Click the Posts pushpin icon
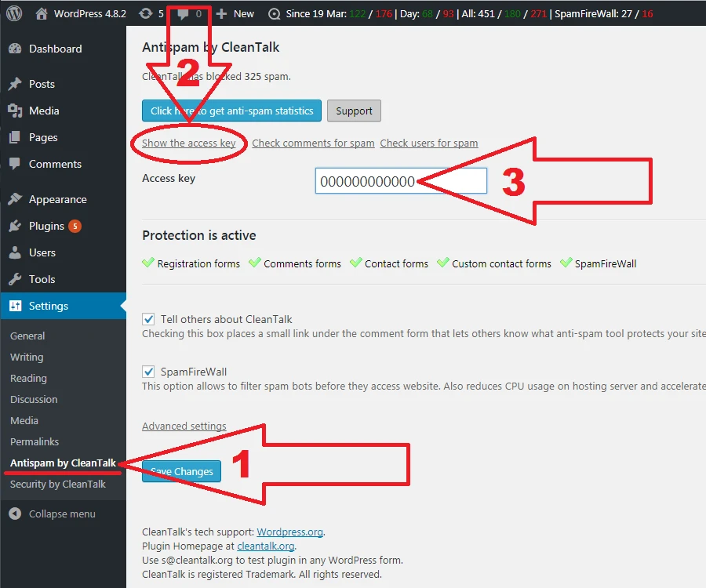The image size is (706, 588). tap(15, 84)
